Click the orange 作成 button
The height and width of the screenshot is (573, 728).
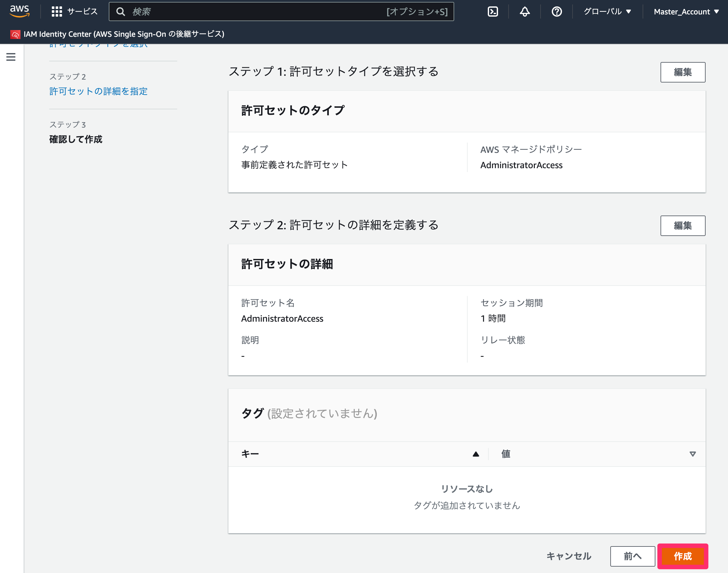[683, 556]
